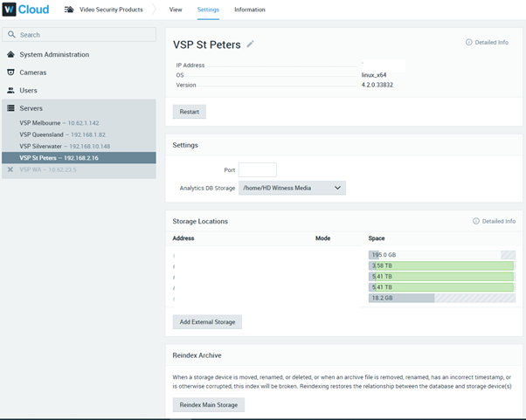Viewport: 526px width, 420px height.
Task: Click the Users people icon
Action: [10, 90]
